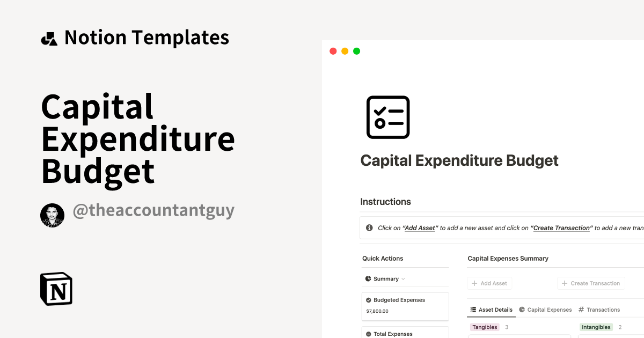Click the Notion N logo
Viewport: 644px width, 338px height.
pyautogui.click(x=56, y=289)
